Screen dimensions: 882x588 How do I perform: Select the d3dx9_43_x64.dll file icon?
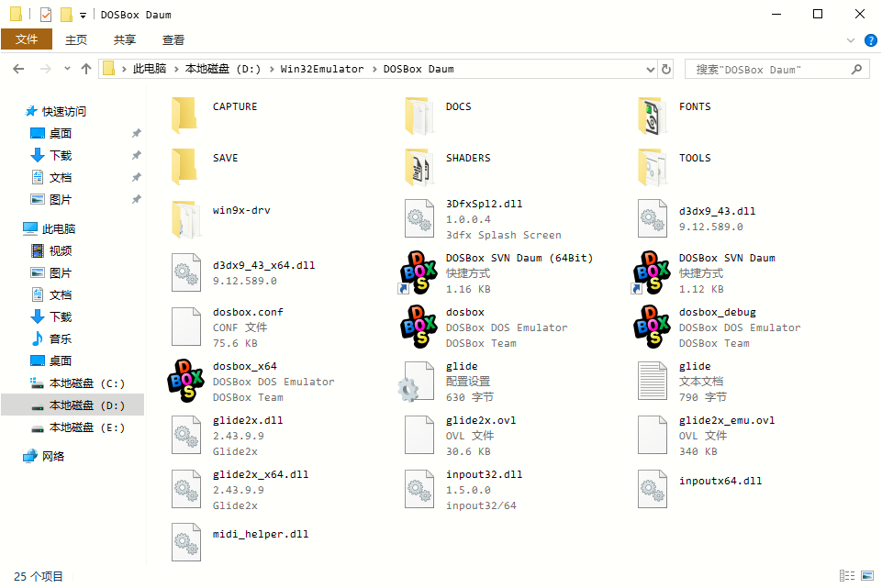point(186,272)
